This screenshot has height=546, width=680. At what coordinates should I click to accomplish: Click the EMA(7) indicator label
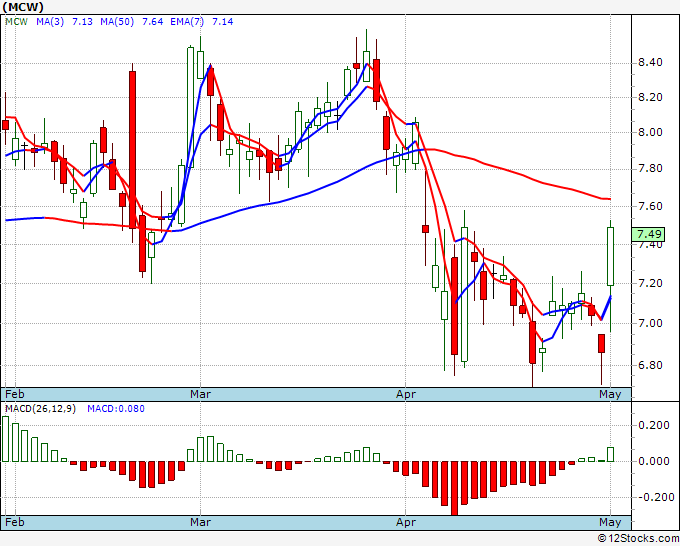187,22
